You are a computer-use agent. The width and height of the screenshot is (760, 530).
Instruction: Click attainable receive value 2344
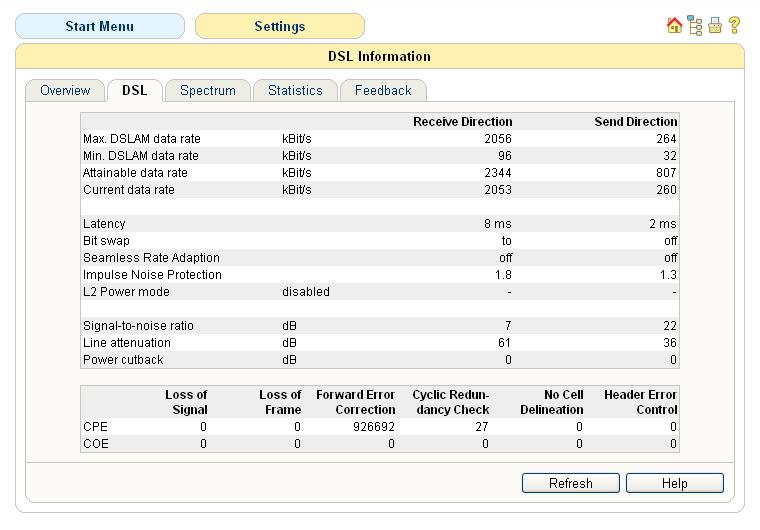click(498, 173)
